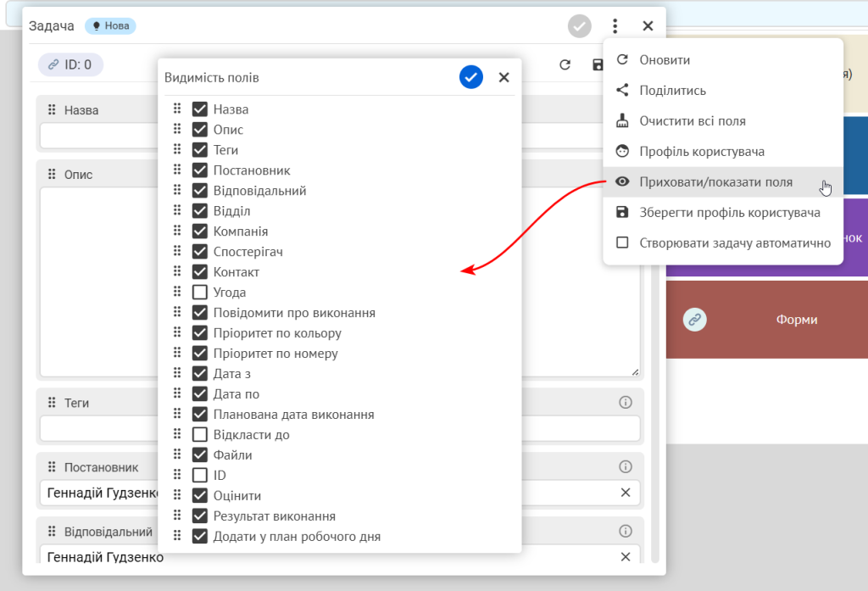Click the ID: 0 link chip
Image resolution: width=868 pixels, height=591 pixels.
coord(70,64)
